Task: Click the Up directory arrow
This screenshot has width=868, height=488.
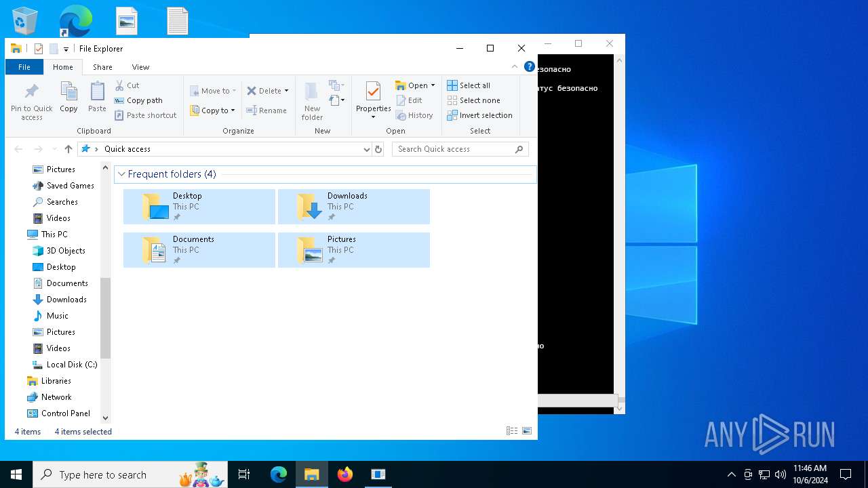Action: 68,149
